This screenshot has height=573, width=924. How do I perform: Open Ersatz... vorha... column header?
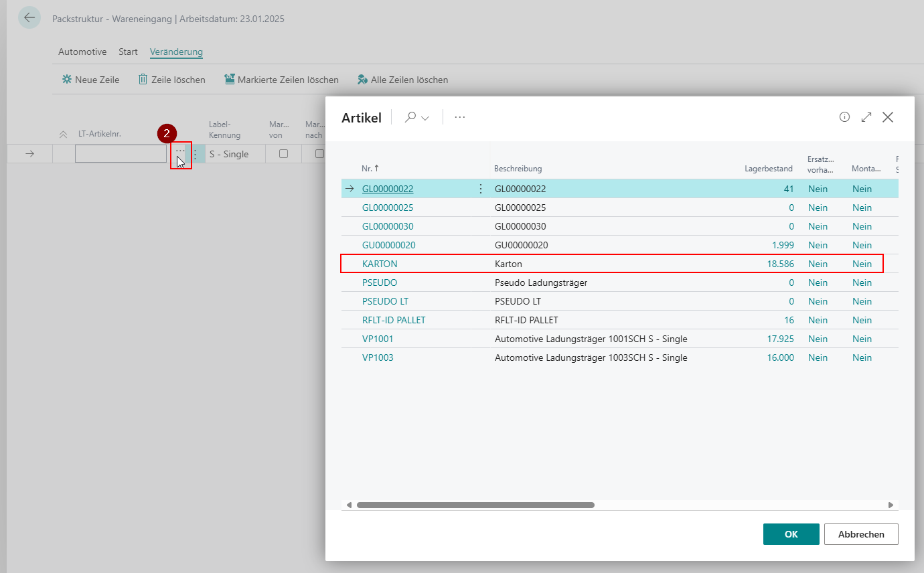click(x=821, y=164)
